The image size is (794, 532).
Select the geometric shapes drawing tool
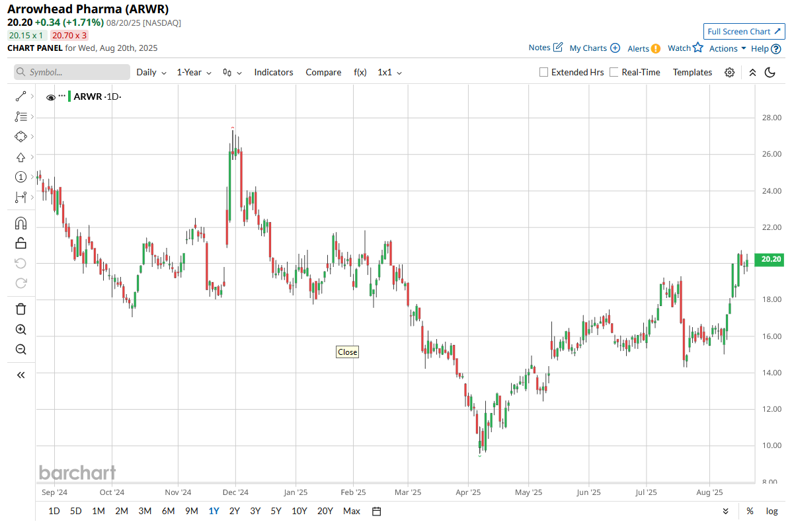[20, 137]
